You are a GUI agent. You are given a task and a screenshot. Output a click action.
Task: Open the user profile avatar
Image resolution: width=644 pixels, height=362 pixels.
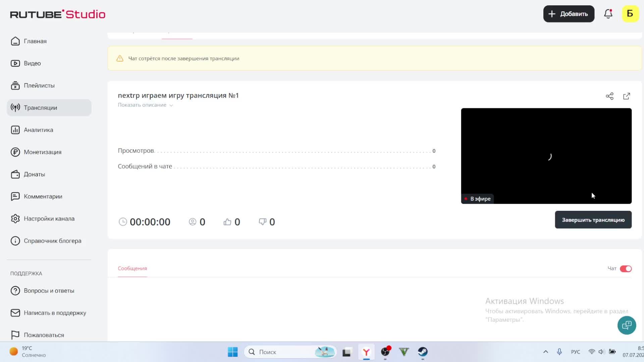coord(630,14)
